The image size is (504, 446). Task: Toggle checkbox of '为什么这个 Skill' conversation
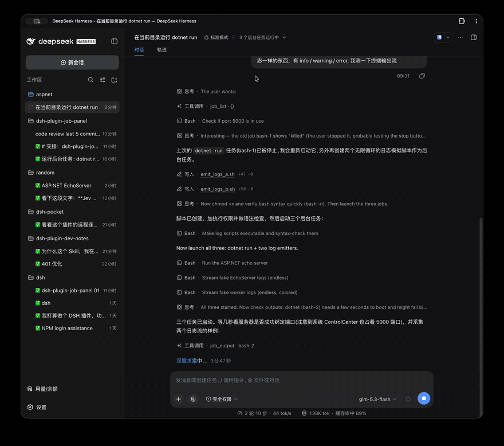coord(38,251)
